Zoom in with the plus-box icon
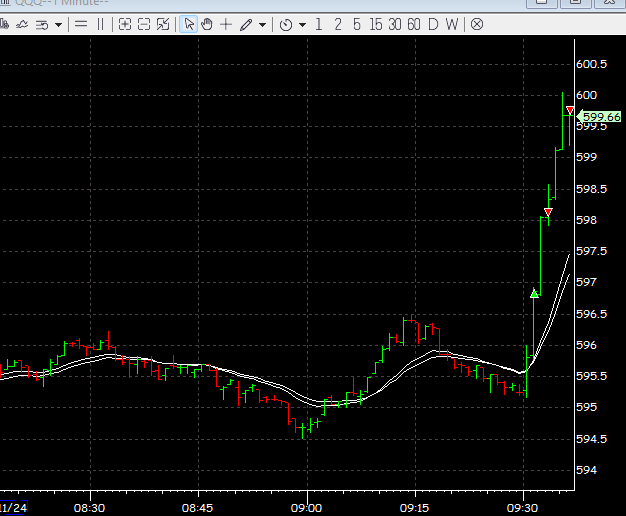The height and width of the screenshot is (516, 626). [125, 24]
